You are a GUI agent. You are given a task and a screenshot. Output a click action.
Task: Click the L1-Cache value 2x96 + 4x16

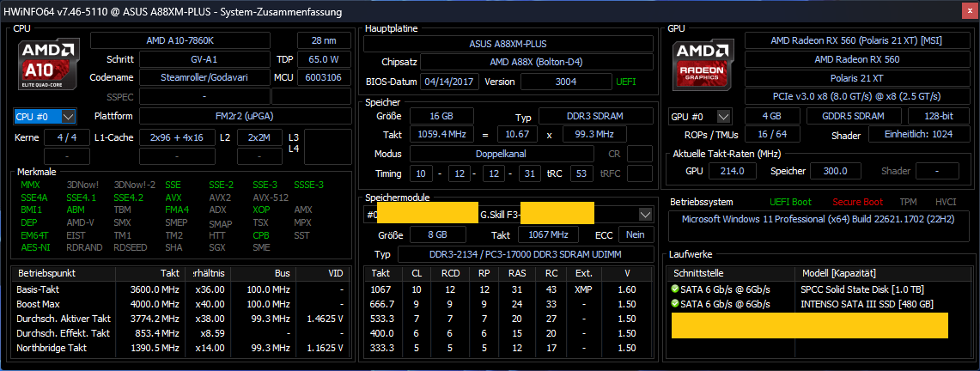click(176, 138)
